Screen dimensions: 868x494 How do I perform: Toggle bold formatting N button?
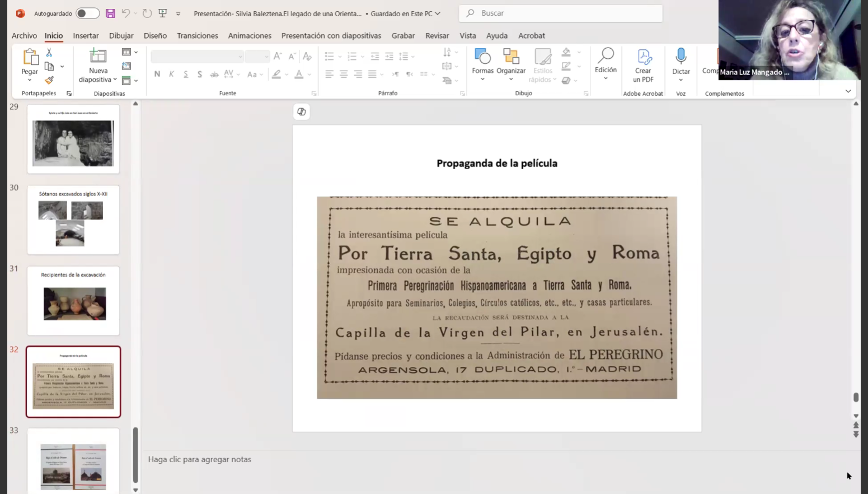157,74
